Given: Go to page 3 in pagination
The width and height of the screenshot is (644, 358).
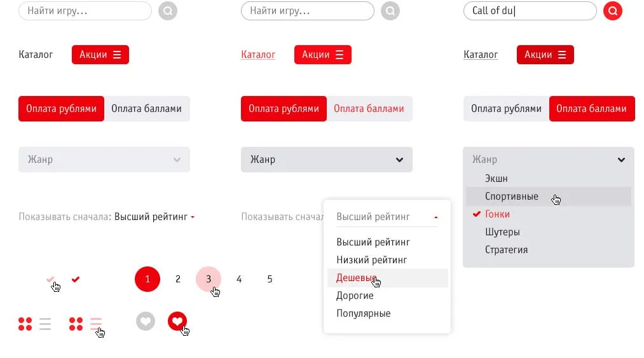Looking at the screenshot, I should 209,279.
